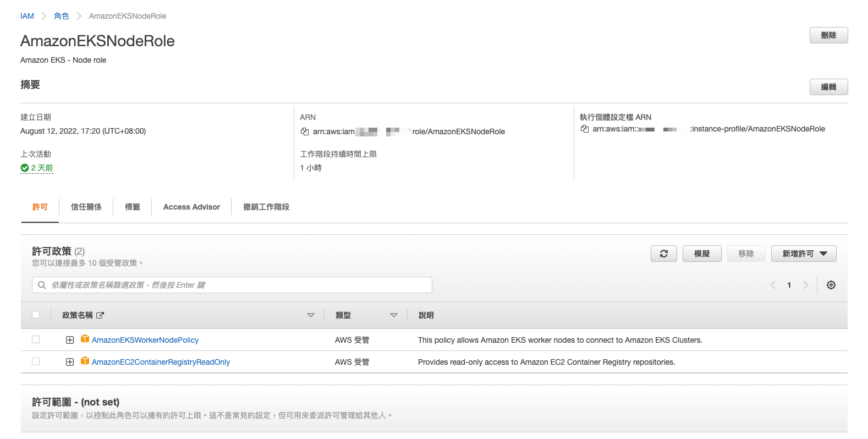The height and width of the screenshot is (439, 868).
Task: Click AmazonEKSNodeRole in the breadcrumb
Action: pos(128,16)
